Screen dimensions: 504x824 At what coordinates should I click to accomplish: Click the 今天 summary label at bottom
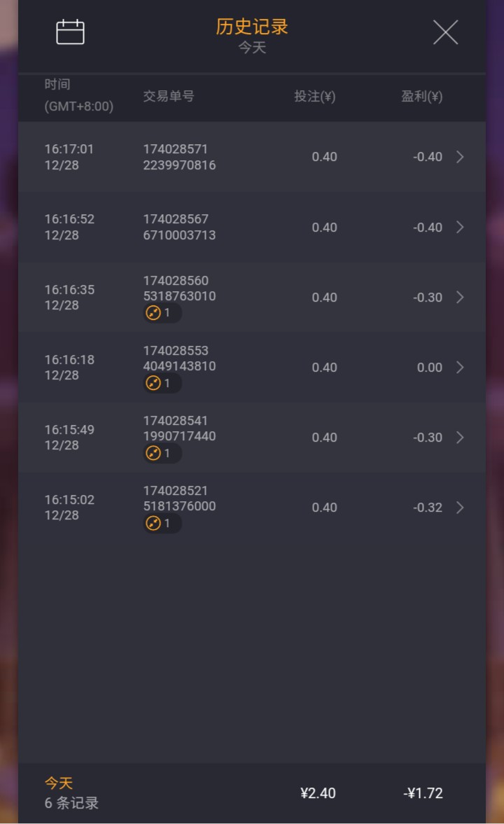(58, 783)
